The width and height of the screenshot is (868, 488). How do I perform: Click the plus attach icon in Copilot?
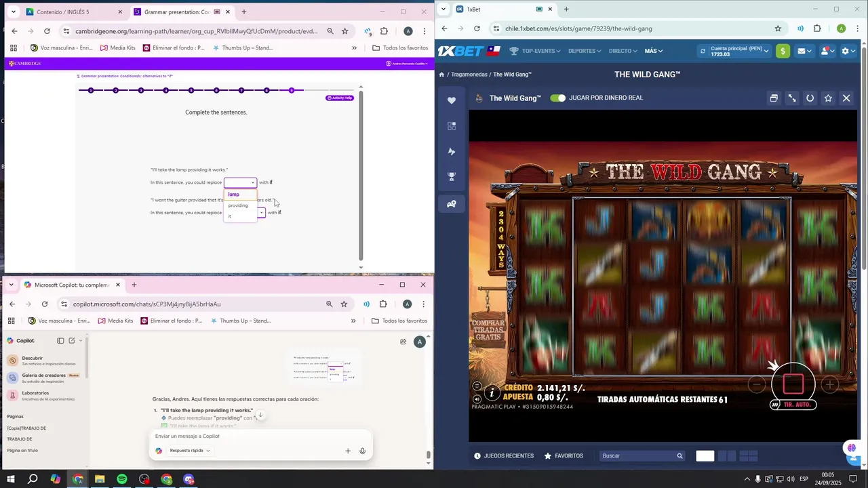point(348,451)
